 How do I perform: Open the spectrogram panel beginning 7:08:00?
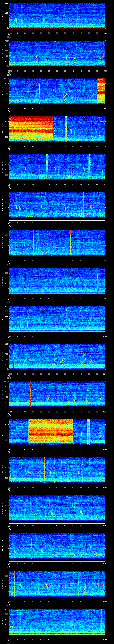[57, 281]
